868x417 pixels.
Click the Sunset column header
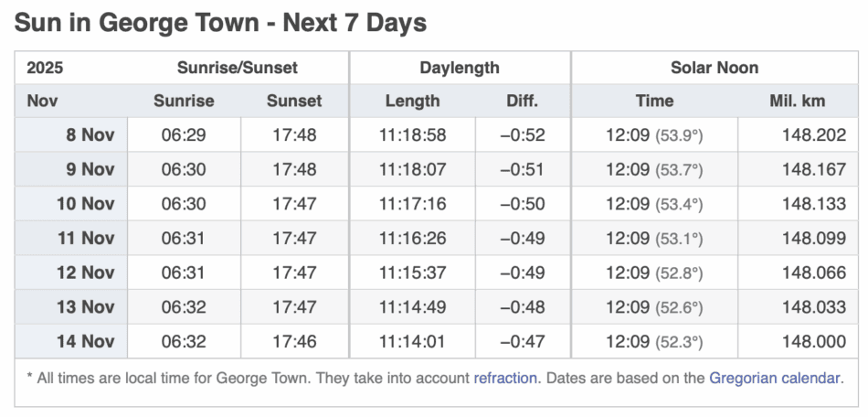[294, 101]
